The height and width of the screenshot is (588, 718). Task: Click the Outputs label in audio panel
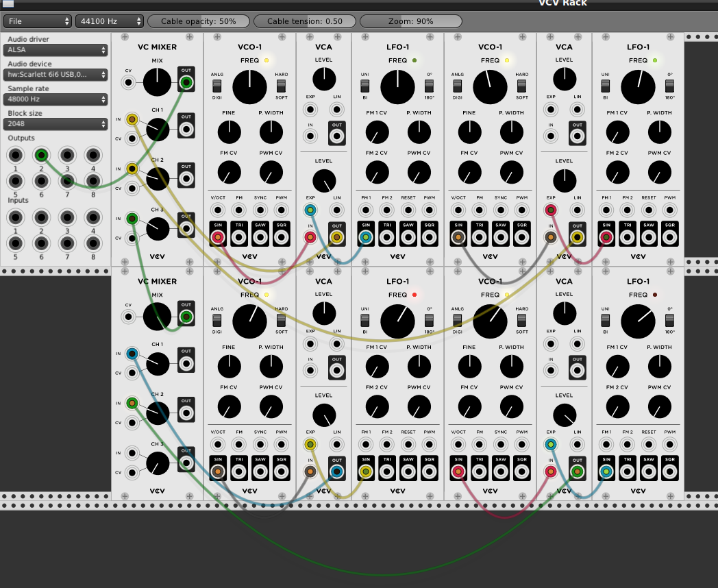(21, 138)
